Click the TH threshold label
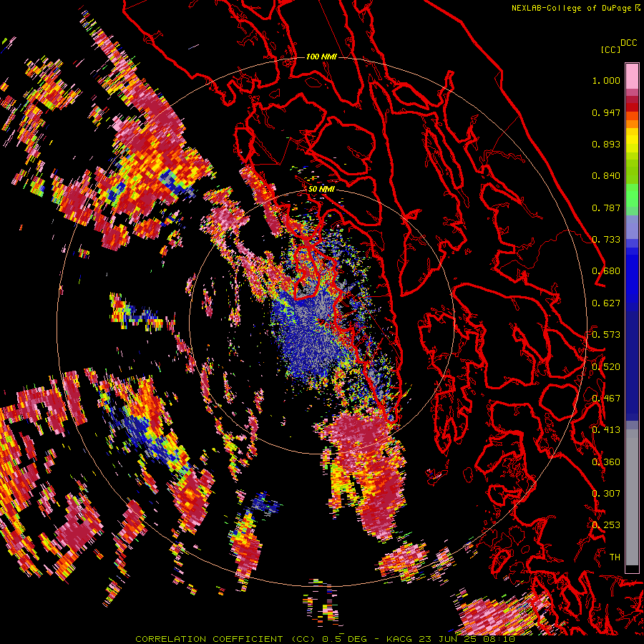This screenshot has width=644, height=644. click(615, 557)
